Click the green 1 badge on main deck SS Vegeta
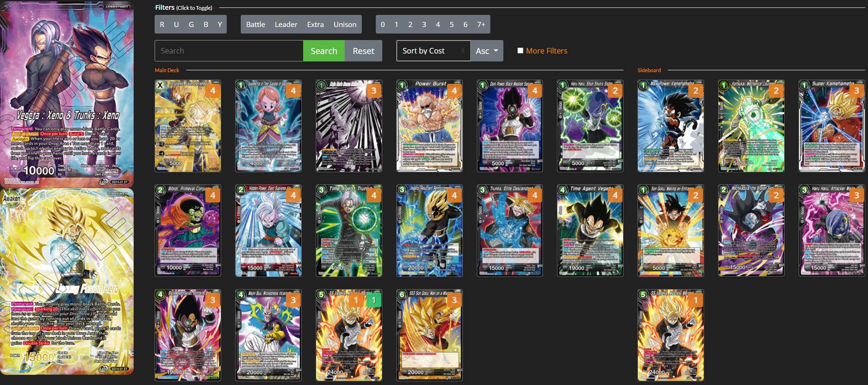 coord(373,300)
